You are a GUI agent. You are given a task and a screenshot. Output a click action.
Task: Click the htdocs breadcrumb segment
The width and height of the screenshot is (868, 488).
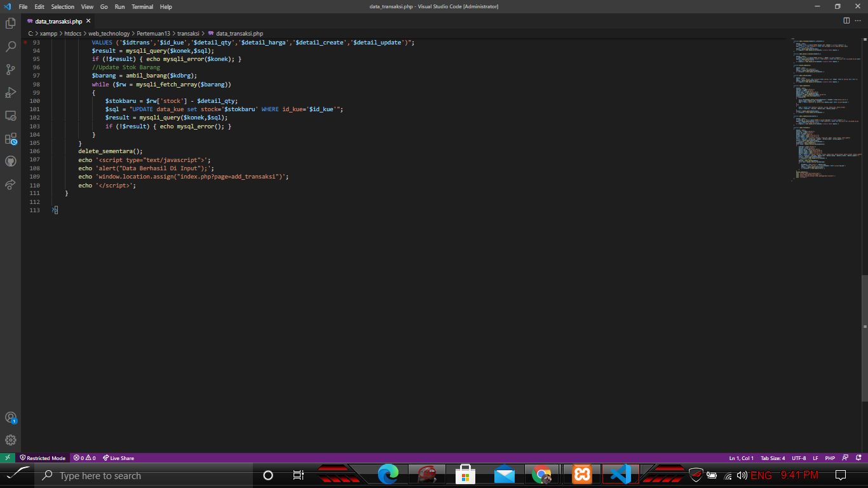(73, 33)
